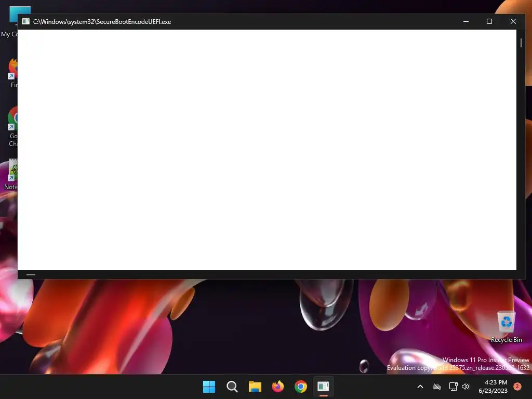Close the SecureBootEncodeUEFI.exe window
This screenshot has width=532, height=399.
pos(513,21)
